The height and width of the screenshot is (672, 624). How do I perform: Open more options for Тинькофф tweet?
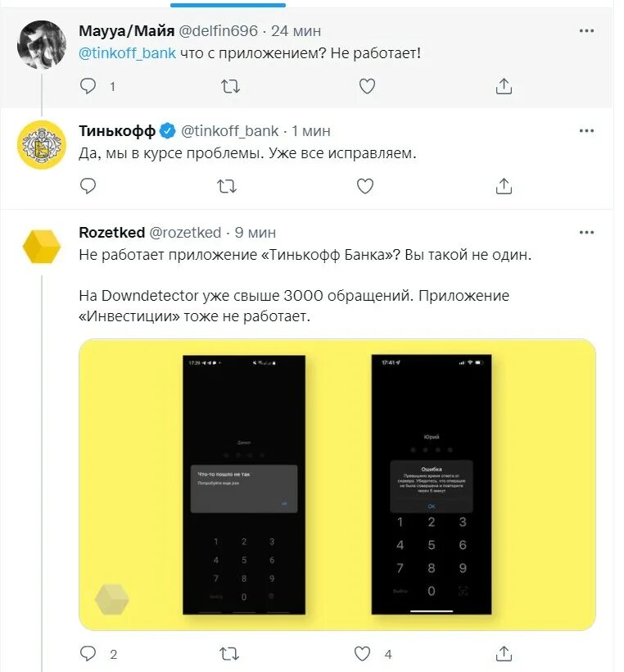pyautogui.click(x=586, y=131)
